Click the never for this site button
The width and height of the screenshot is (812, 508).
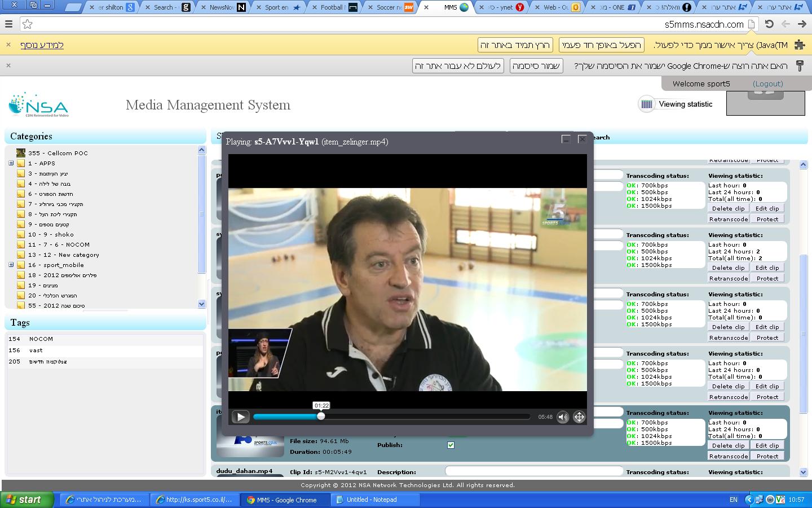click(458, 66)
